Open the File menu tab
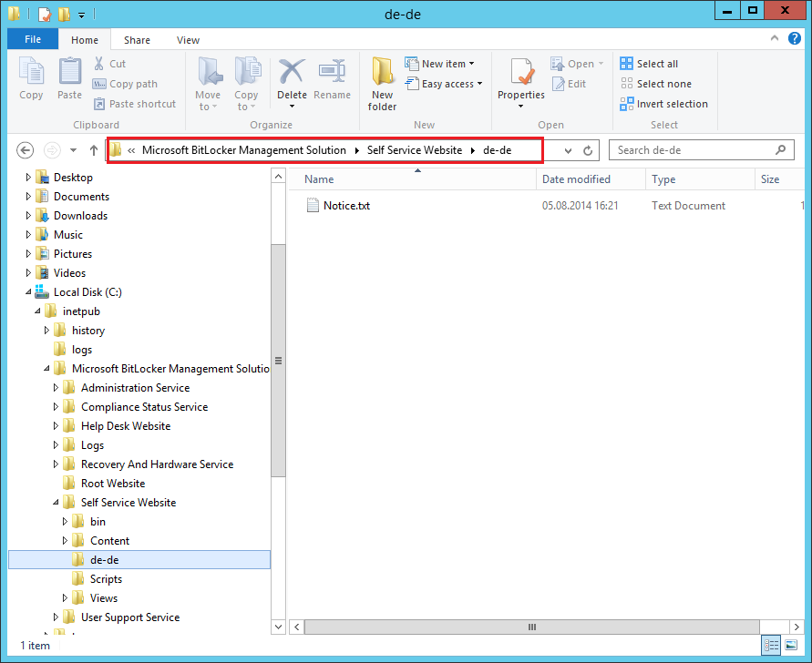Viewport: 812px width, 663px height. (x=33, y=39)
